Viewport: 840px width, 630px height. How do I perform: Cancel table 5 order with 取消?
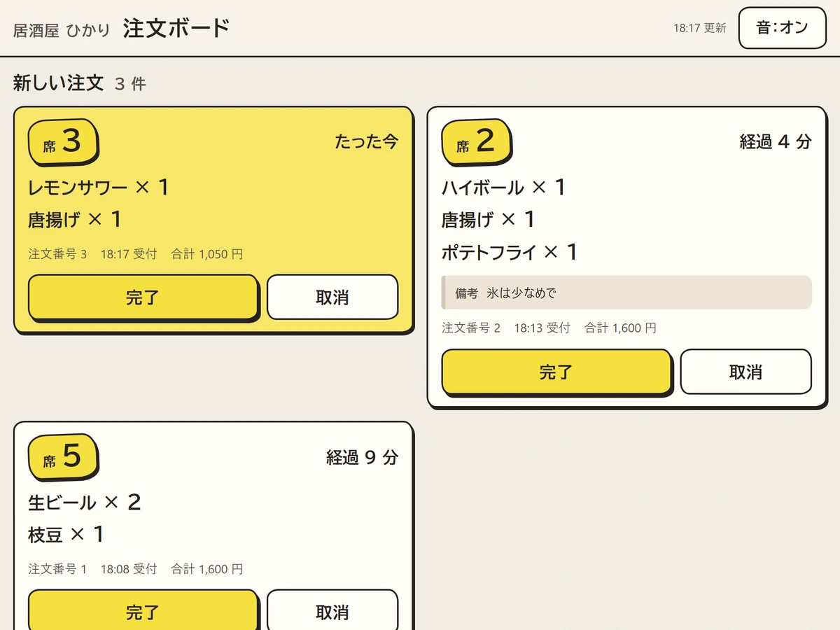point(332,610)
